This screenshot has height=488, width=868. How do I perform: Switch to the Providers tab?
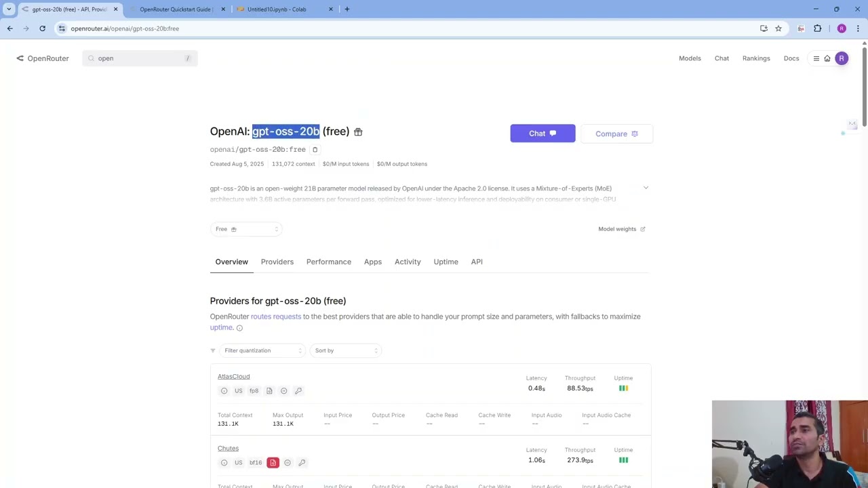pyautogui.click(x=277, y=262)
